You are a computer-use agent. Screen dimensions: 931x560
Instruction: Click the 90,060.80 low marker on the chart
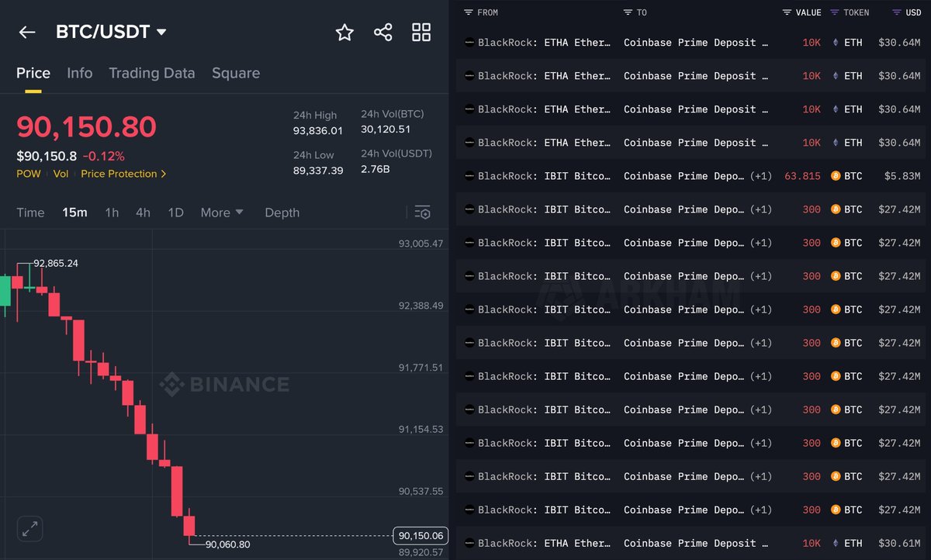[x=228, y=544]
